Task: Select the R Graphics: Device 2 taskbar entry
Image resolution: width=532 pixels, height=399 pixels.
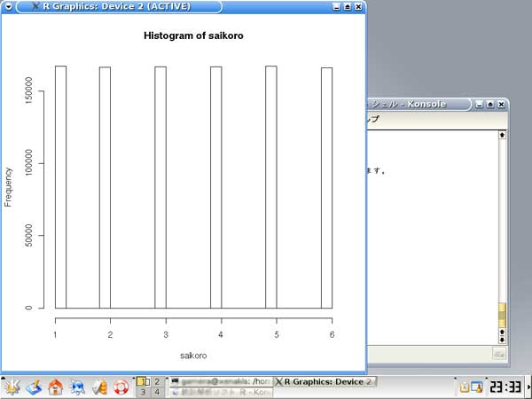Action: coord(325,381)
